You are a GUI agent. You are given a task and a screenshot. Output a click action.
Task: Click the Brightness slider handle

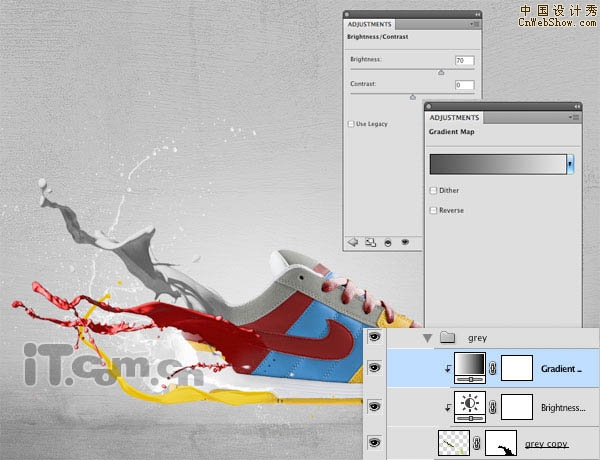(x=441, y=72)
